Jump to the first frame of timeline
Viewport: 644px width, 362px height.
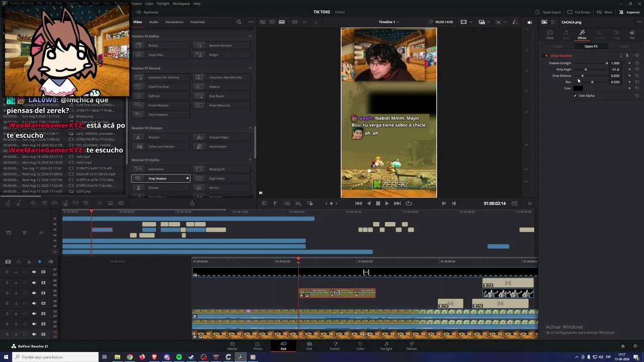[358, 204]
